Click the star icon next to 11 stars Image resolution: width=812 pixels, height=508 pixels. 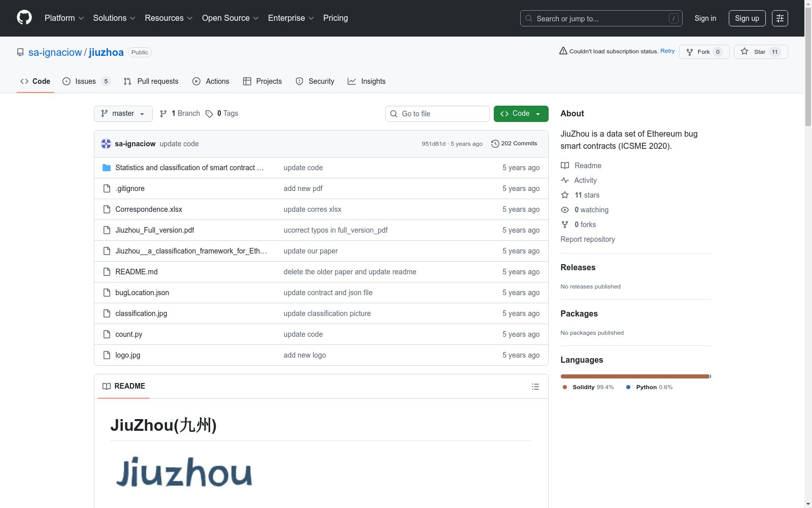pyautogui.click(x=565, y=195)
